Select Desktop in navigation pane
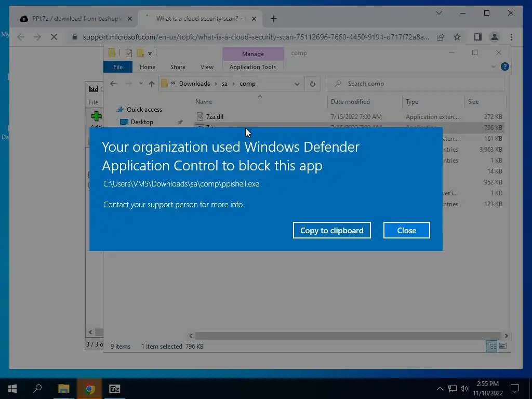The width and height of the screenshot is (532, 399). coord(142,122)
